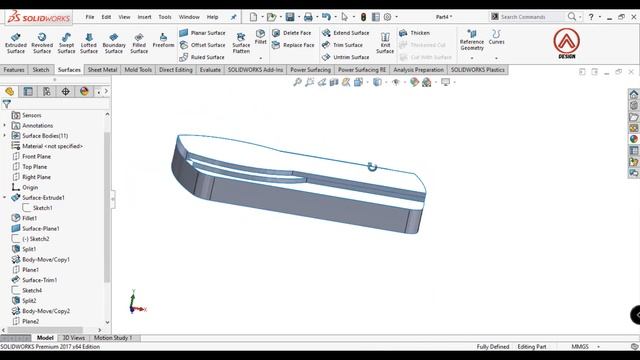
Task: Click the Extend Surface command
Action: (345, 33)
